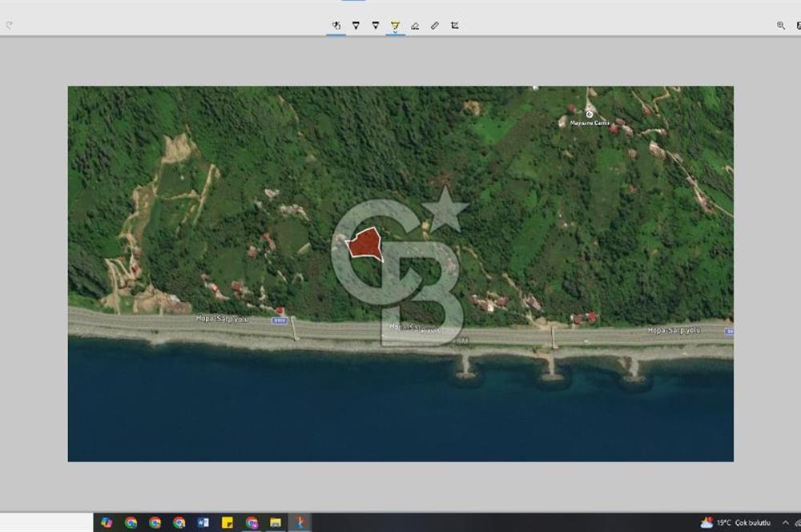Select the eraser tool
This screenshot has height=532, width=801.
coord(415,26)
